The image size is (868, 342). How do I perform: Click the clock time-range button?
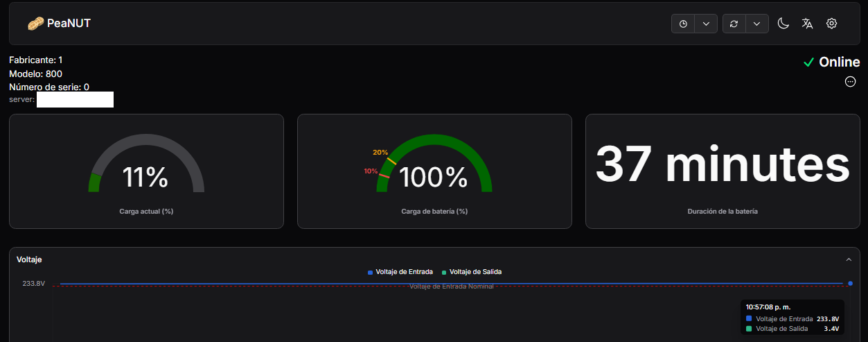(x=683, y=24)
